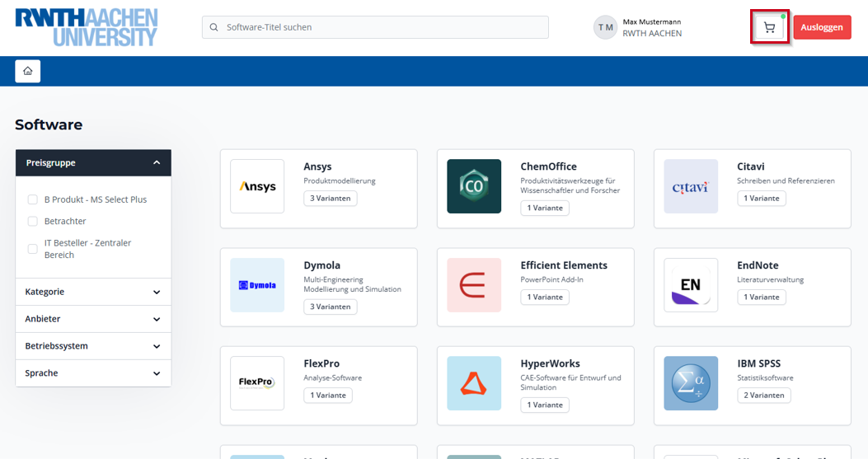This screenshot has width=868, height=459.
Task: Expand the Kategorie filter
Action: (x=93, y=292)
